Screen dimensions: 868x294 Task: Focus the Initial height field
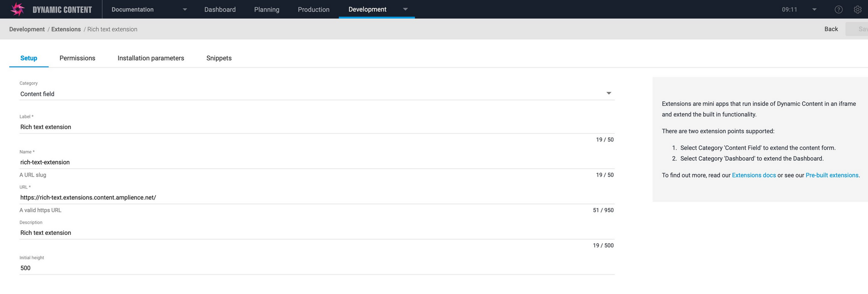pos(317,268)
